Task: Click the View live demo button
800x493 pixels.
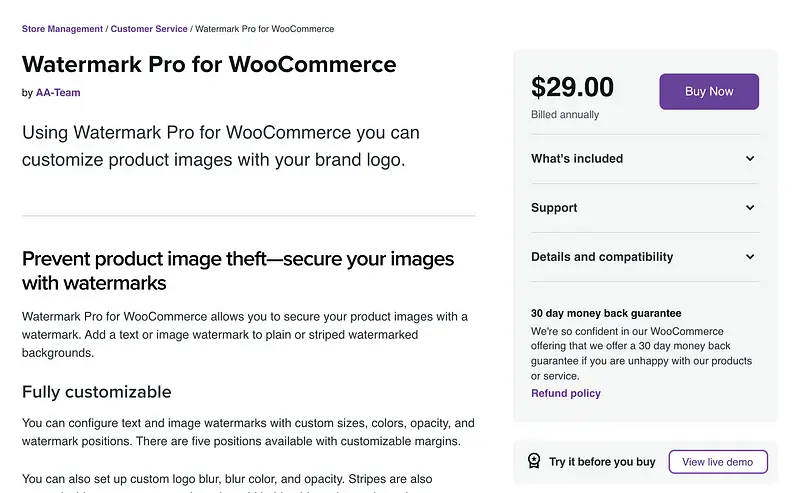Action: pyautogui.click(x=717, y=461)
